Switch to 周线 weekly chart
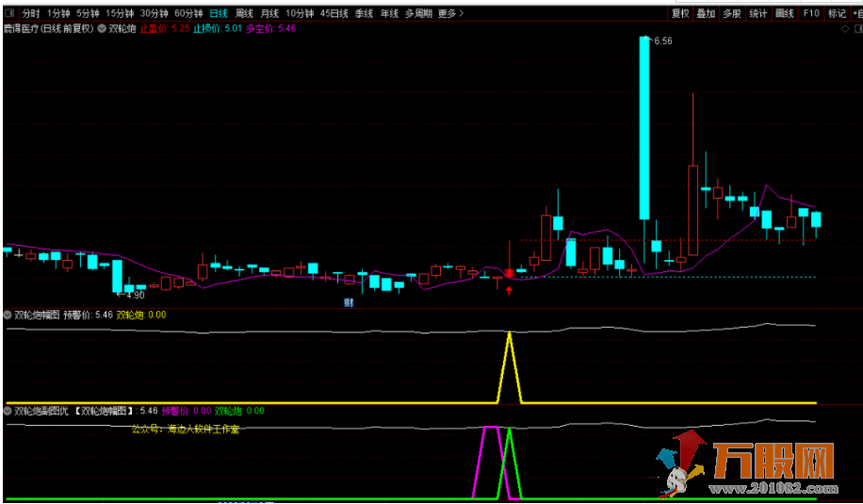 [x=244, y=13]
